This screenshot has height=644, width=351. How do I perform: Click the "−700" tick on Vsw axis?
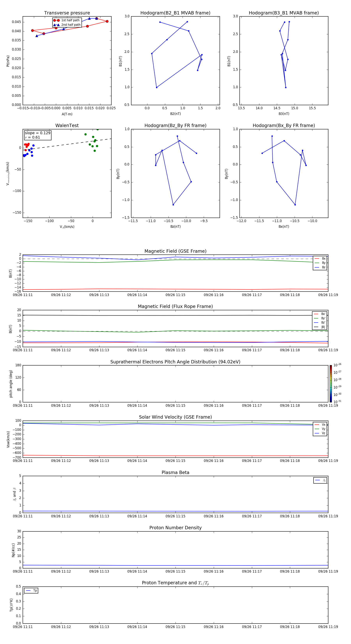point(17,457)
